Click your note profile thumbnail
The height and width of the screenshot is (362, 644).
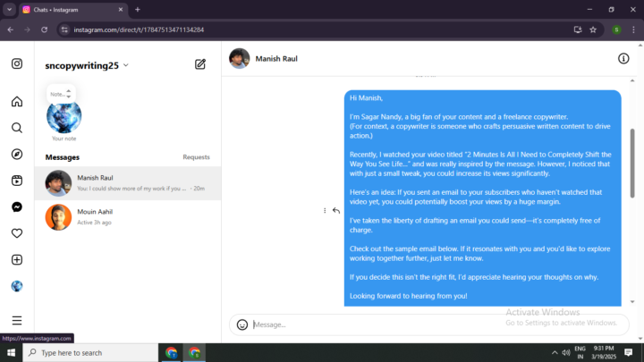[x=64, y=116]
